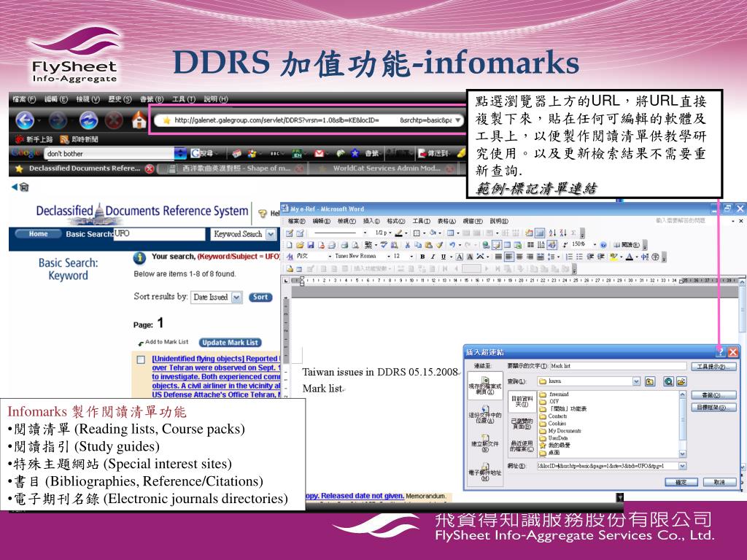Screen dimensions: 747x560
Task: Select the Format Painter brush in Word
Action: pos(439,245)
